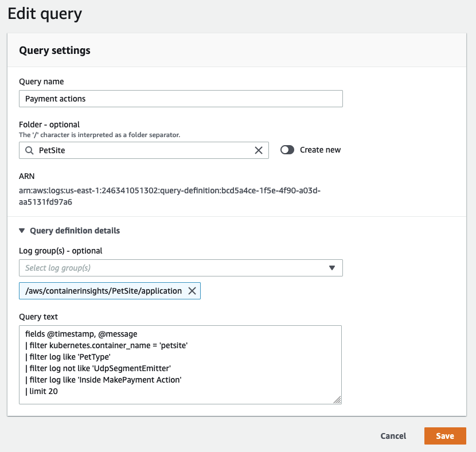Click the Query name input field
This screenshot has height=452, width=476.
[x=181, y=99]
